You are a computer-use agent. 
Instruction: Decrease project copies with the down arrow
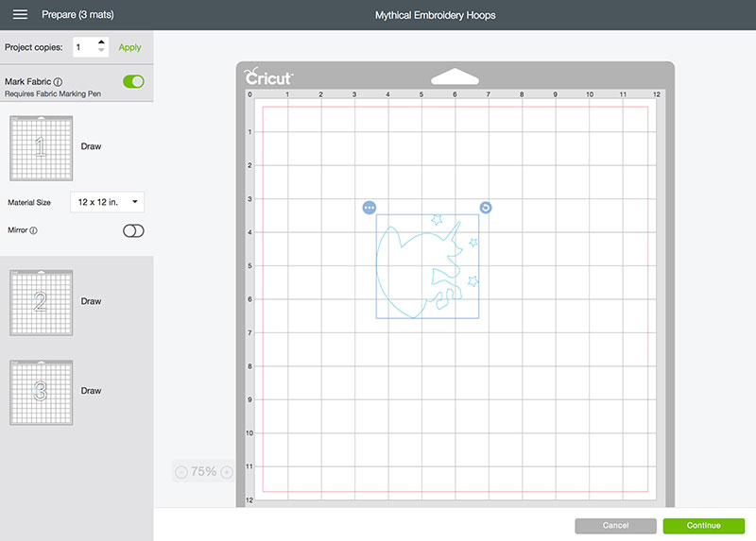(101, 50)
